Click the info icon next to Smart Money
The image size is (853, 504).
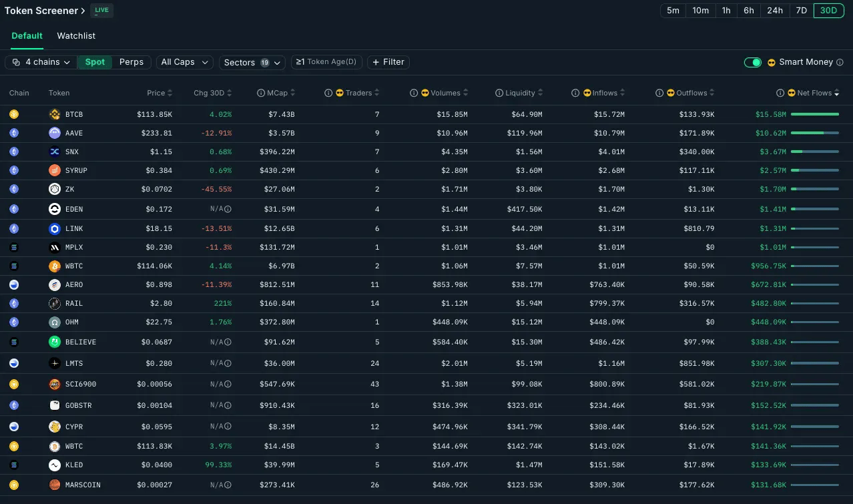840,62
